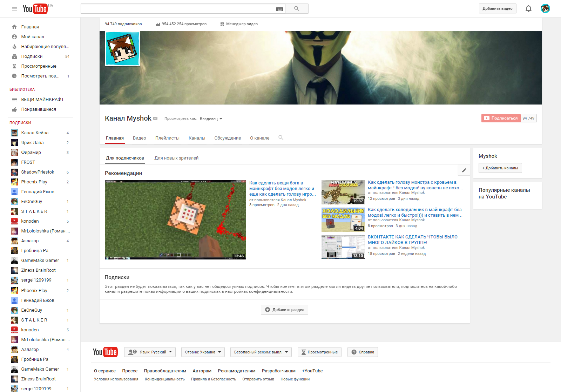Expand the Страна: Украина dropdown
Screen dimensions: 561x392
pyautogui.click(x=203, y=352)
